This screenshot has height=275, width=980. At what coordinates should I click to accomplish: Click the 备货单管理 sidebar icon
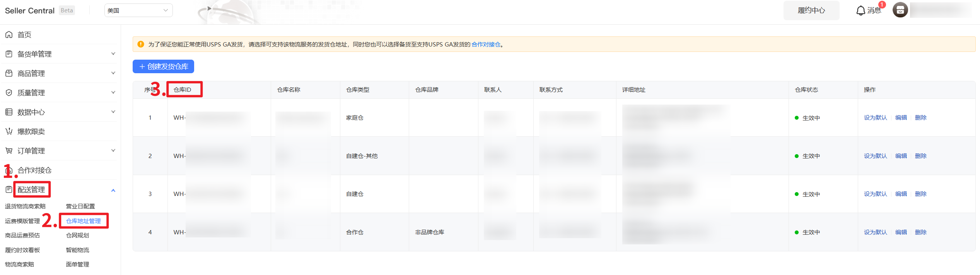[9, 54]
